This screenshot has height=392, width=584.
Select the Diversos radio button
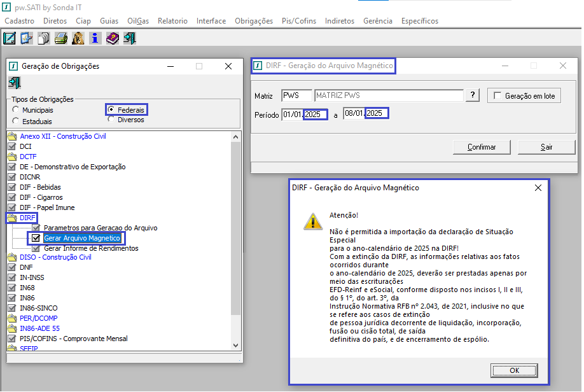tap(111, 119)
